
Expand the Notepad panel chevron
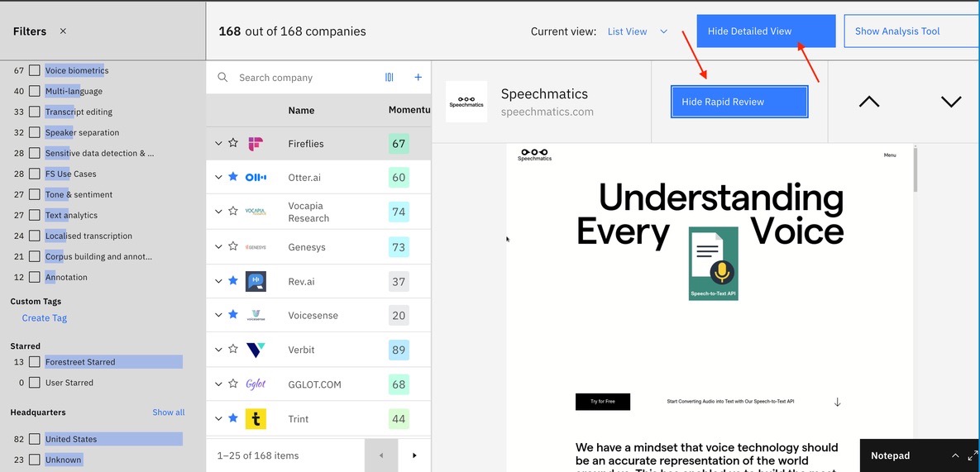[x=955, y=455]
